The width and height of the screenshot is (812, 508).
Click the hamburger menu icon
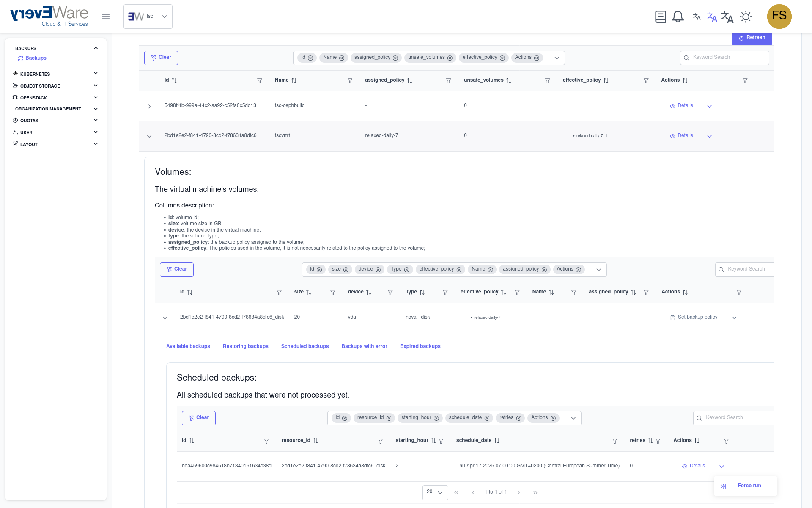[x=105, y=17]
